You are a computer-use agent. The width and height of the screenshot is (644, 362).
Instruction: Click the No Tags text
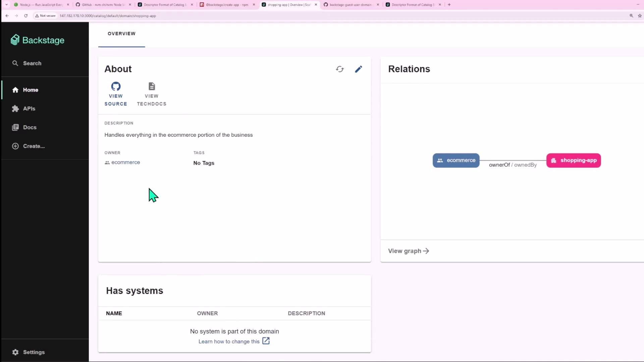(204, 163)
